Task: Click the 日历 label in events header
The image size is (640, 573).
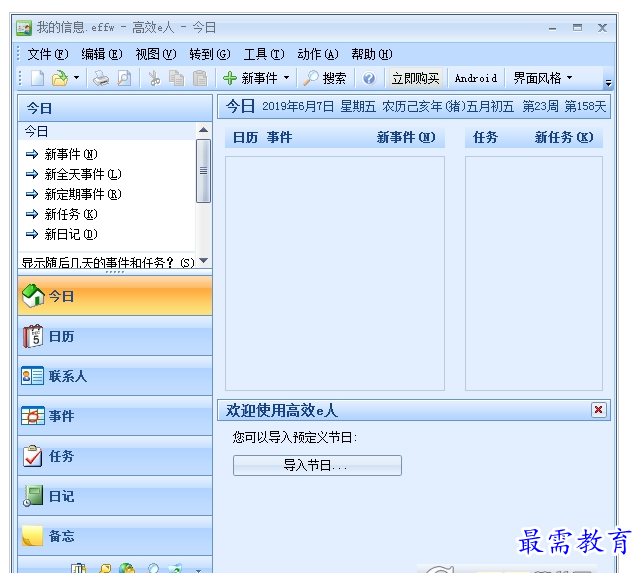Action: [245, 138]
